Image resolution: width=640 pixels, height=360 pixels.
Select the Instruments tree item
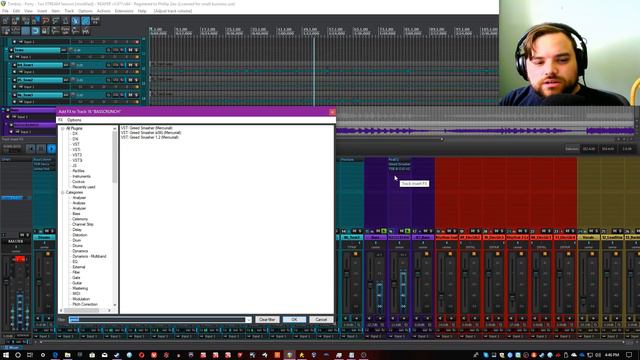82,176
